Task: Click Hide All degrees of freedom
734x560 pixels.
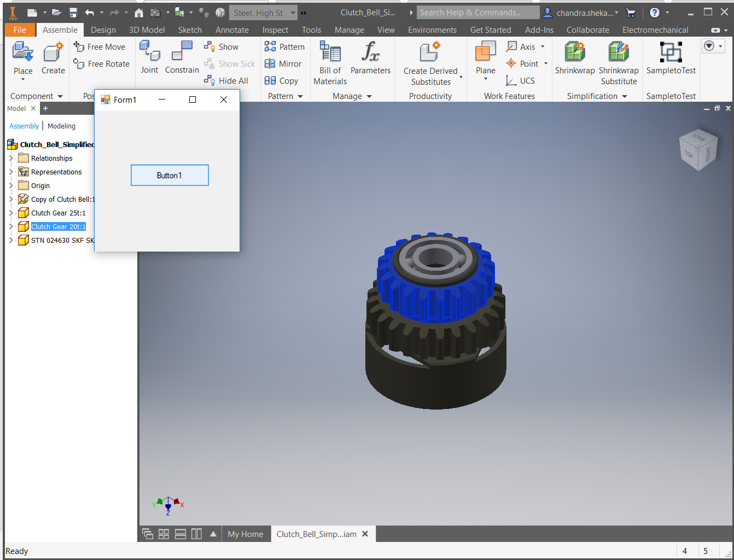Action: 226,81
